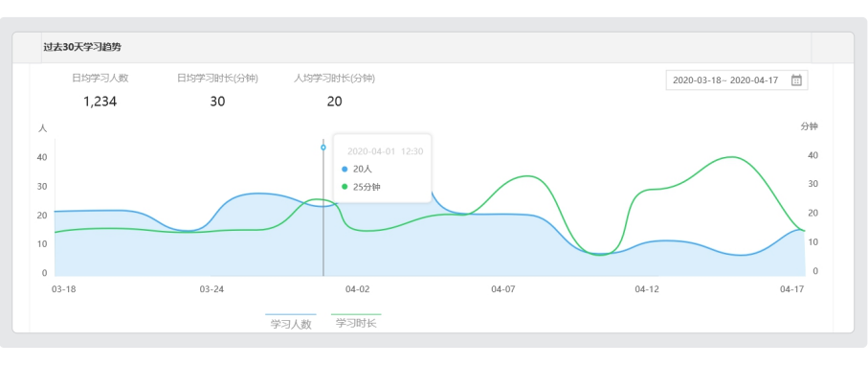This screenshot has height=365, width=868.
Task: Toggle the 学习时长 legend series
Action: (356, 321)
